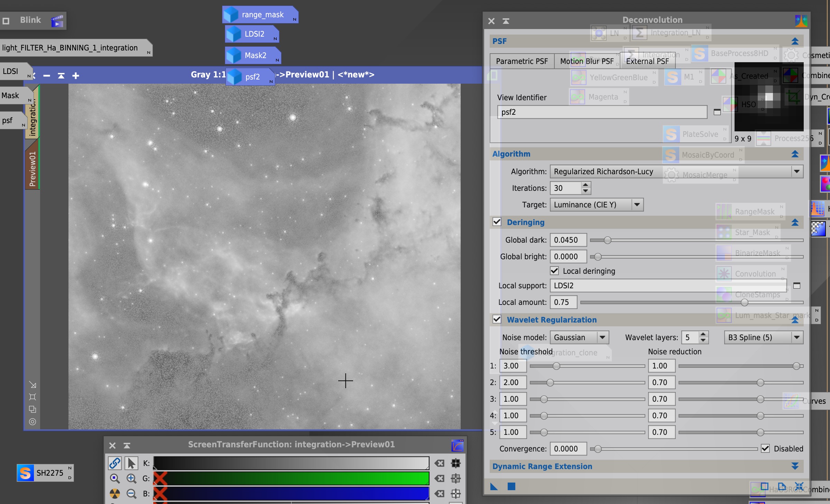Viewport: 830px width, 504px height.
Task: Open the Algorithm dropdown
Action: click(x=677, y=171)
